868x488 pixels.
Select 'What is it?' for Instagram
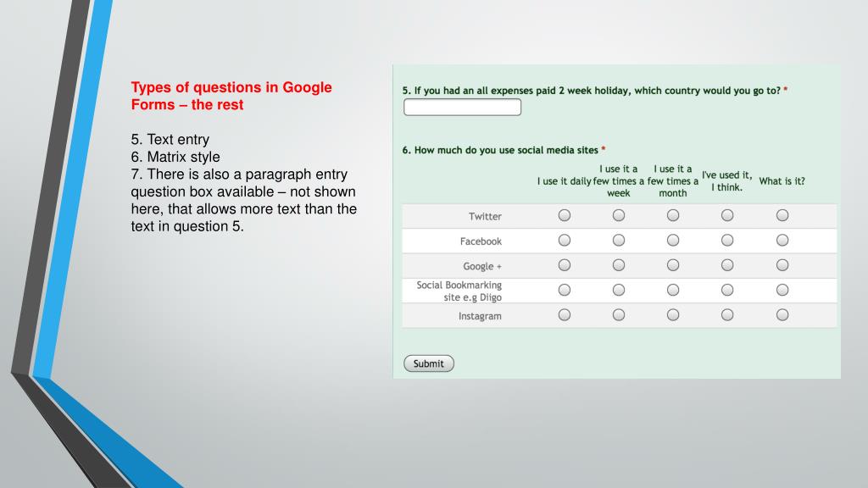782,315
